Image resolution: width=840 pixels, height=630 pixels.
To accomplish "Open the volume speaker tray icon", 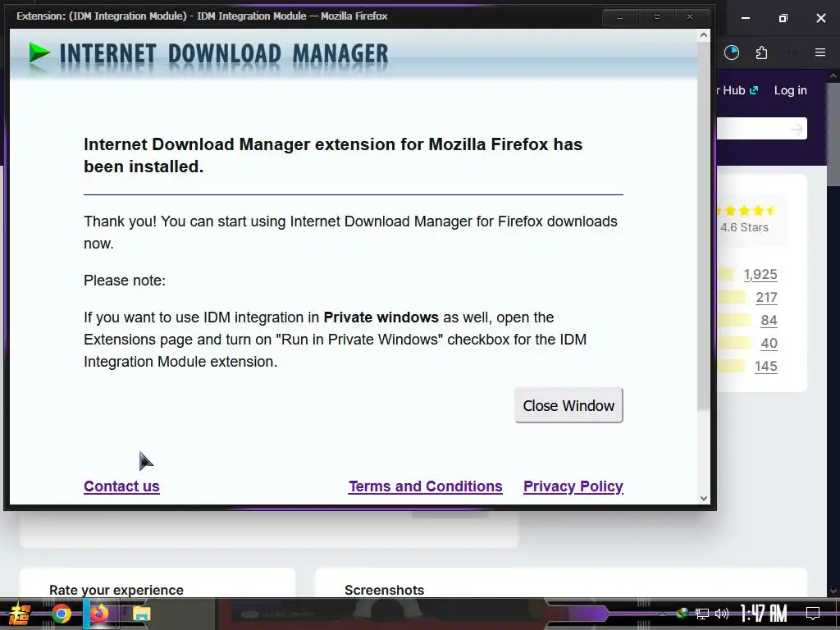I will (x=722, y=614).
